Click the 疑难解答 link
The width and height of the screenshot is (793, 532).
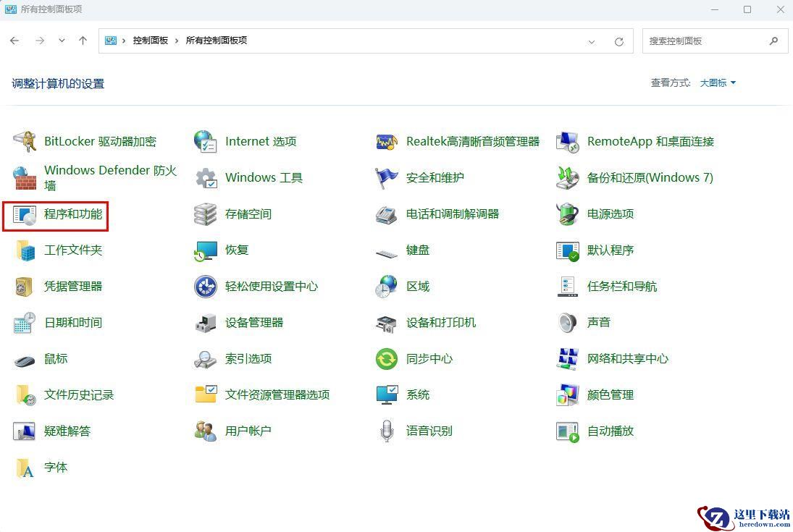pos(67,431)
